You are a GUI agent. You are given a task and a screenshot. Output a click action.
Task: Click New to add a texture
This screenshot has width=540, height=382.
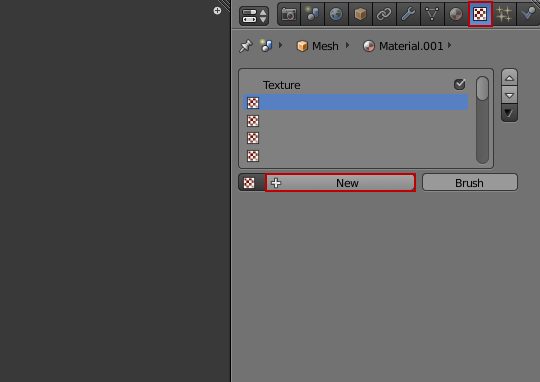pyautogui.click(x=340, y=183)
